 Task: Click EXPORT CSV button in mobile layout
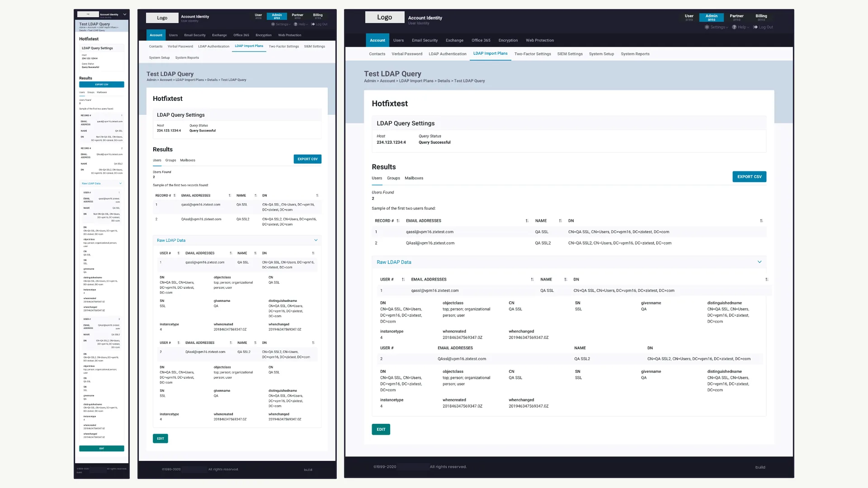tap(102, 84)
